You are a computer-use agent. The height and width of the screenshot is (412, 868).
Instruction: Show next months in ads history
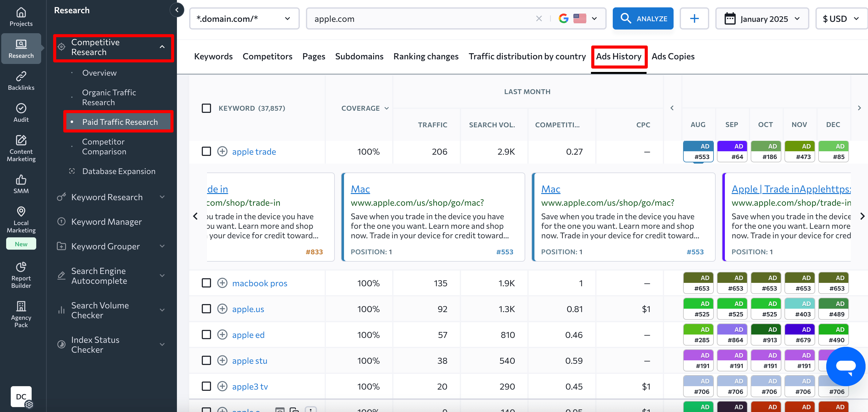pos(859,108)
